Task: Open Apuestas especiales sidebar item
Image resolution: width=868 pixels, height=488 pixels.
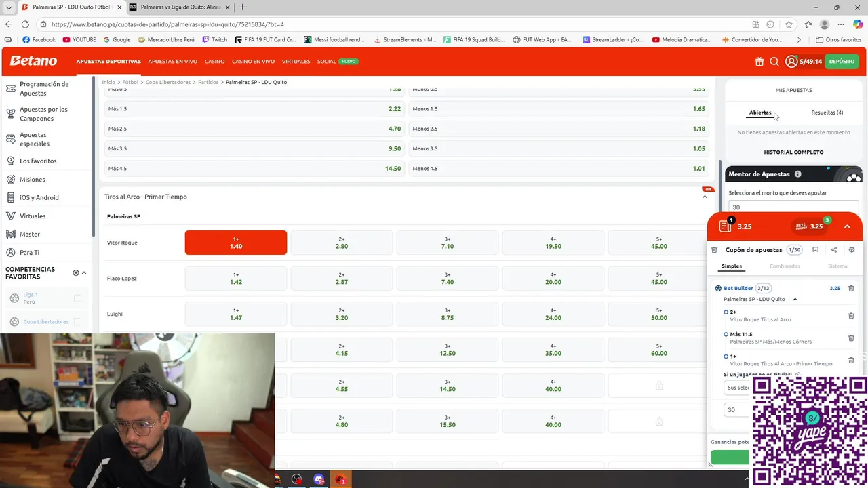Action: [45, 139]
